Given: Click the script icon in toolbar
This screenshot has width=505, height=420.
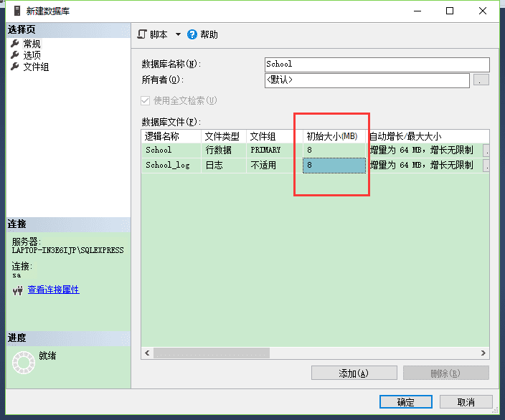Looking at the screenshot, I should tap(142, 34).
